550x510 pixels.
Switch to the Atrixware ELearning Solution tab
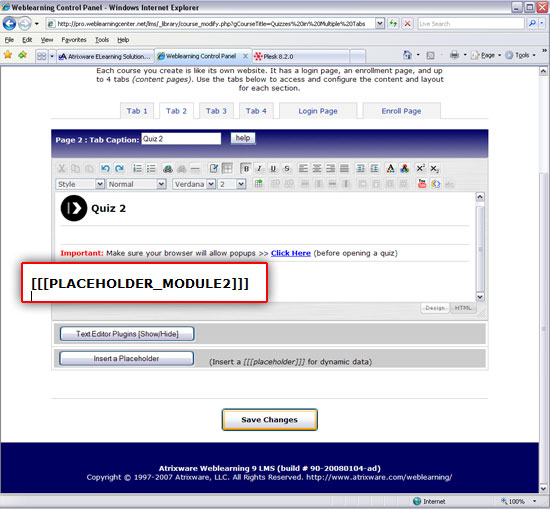click(x=105, y=56)
